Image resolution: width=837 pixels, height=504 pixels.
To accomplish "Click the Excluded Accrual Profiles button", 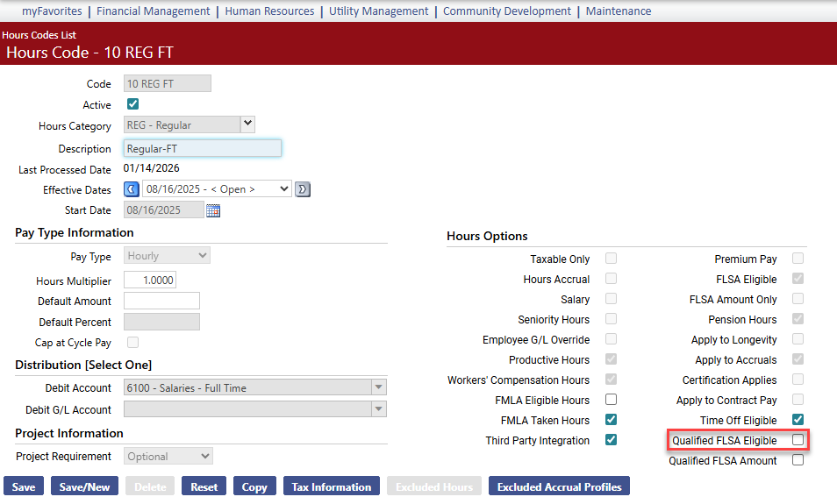I will [x=559, y=486].
